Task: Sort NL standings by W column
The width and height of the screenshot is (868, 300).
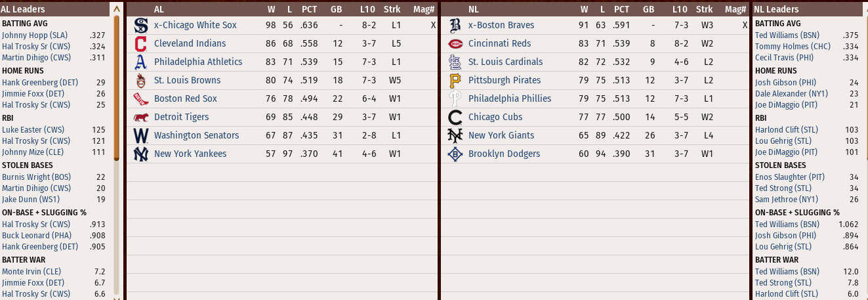Action: (x=584, y=9)
